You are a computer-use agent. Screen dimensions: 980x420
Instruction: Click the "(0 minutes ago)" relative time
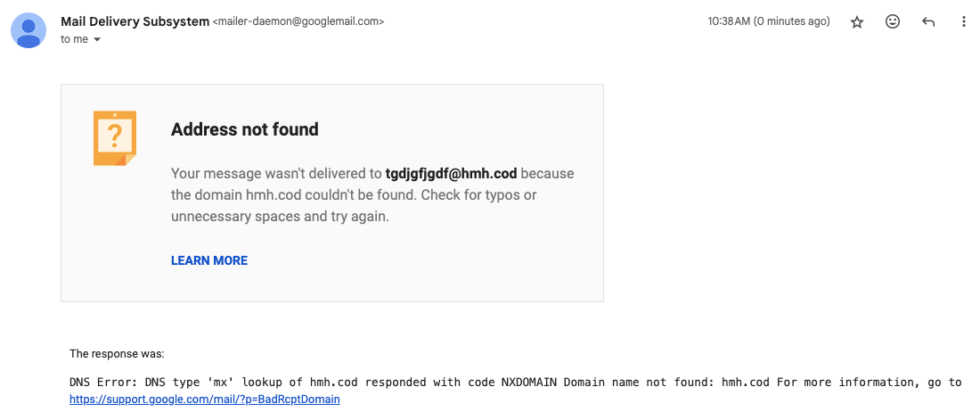click(x=792, y=21)
